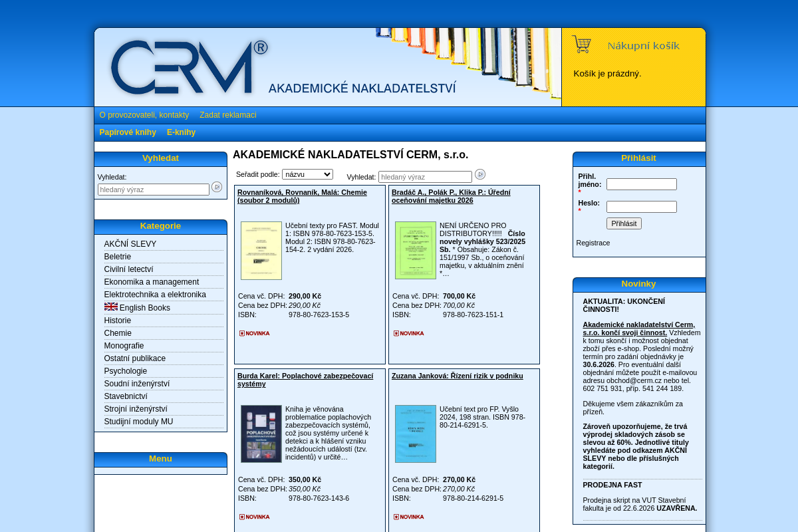Screen dimensions: 798x532
Task: Select 'AKČNÍ SLEVY' category
Action: tap(130, 244)
